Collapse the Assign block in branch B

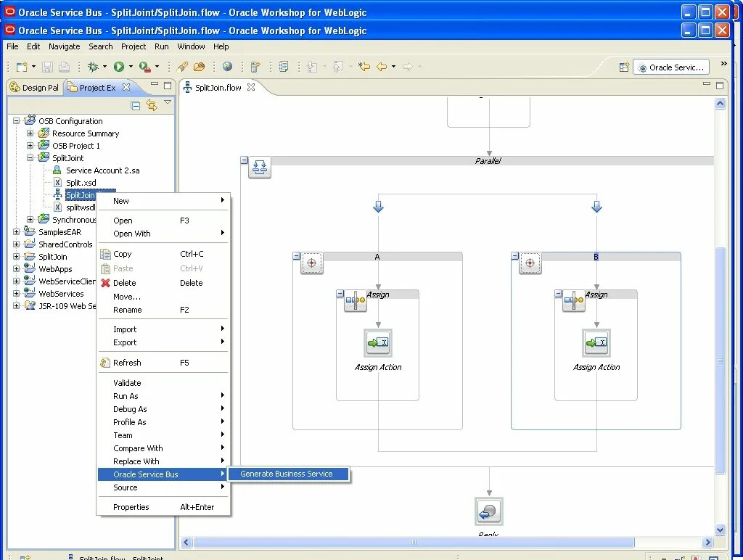[558, 294]
